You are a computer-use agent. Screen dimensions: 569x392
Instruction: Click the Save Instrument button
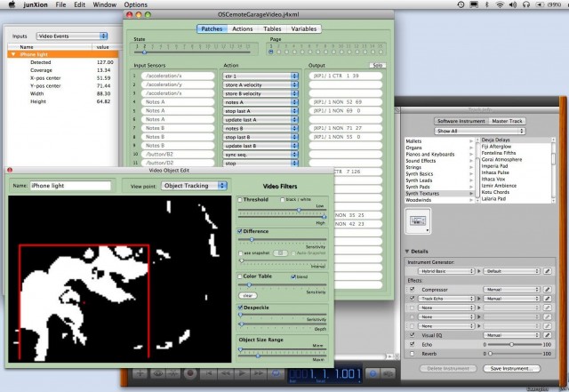click(x=511, y=367)
